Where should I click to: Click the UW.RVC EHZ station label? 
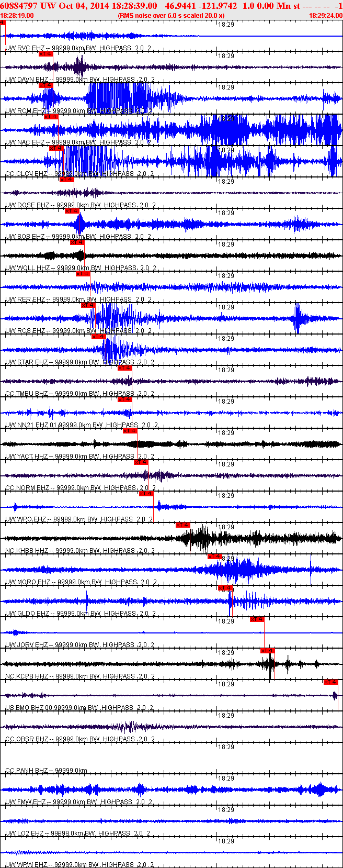point(25,48)
